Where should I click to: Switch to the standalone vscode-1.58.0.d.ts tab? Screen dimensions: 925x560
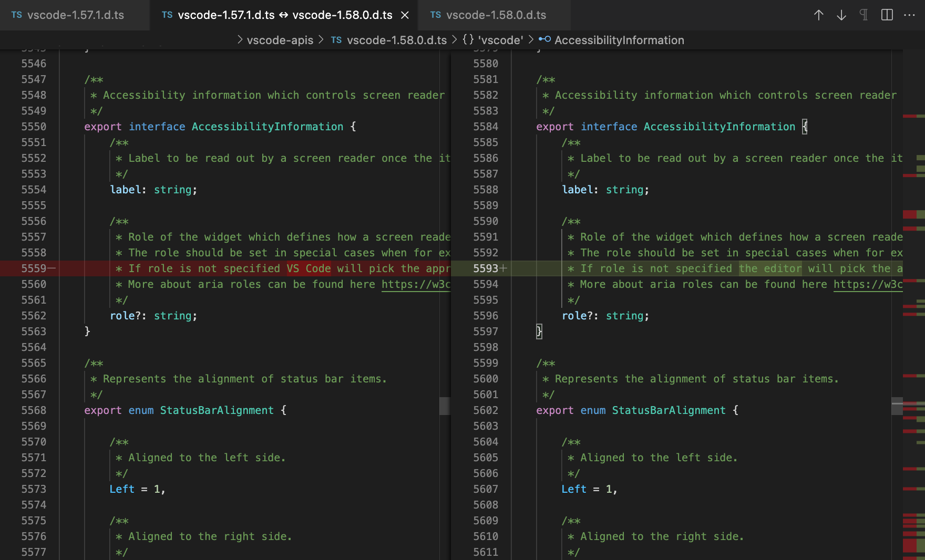pos(496,15)
